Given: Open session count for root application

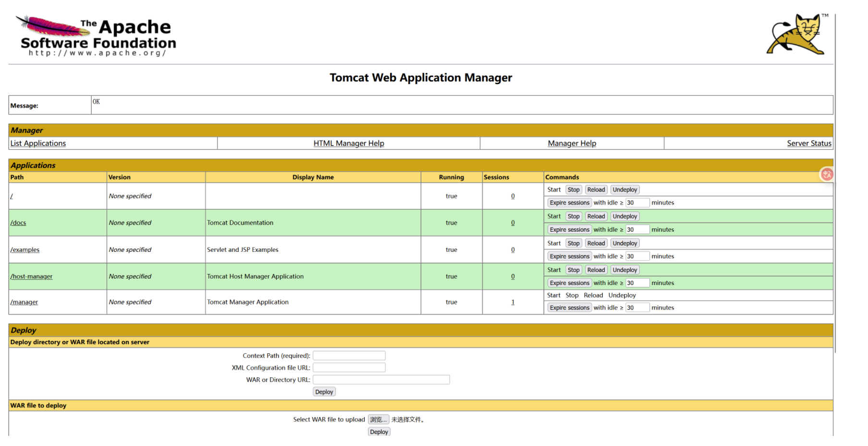Looking at the screenshot, I should (513, 196).
